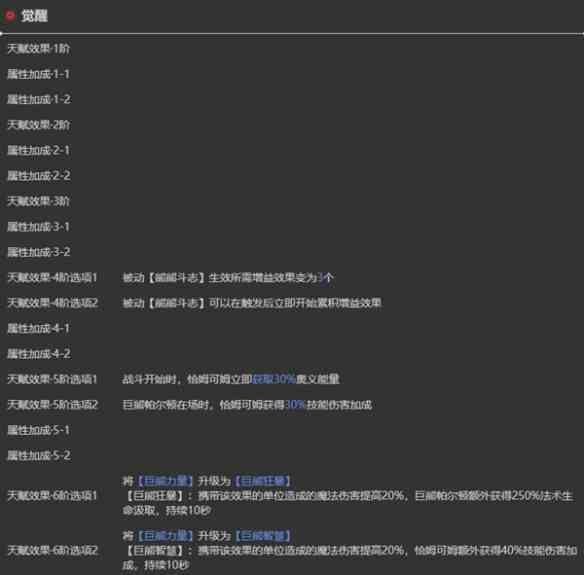Select the row 属性加成-2-2
The width and height of the screenshot is (584, 575).
pos(39,176)
